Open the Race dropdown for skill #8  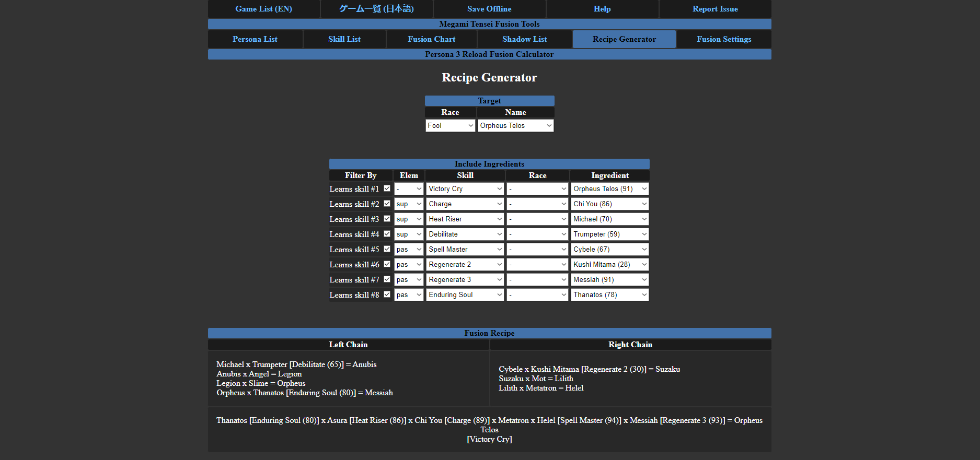coord(537,295)
